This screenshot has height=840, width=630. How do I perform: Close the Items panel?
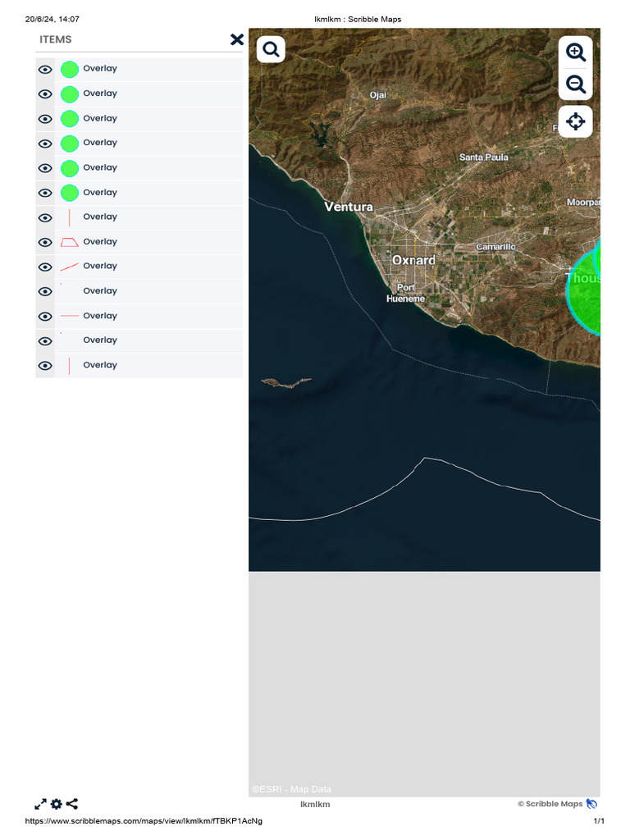[237, 39]
